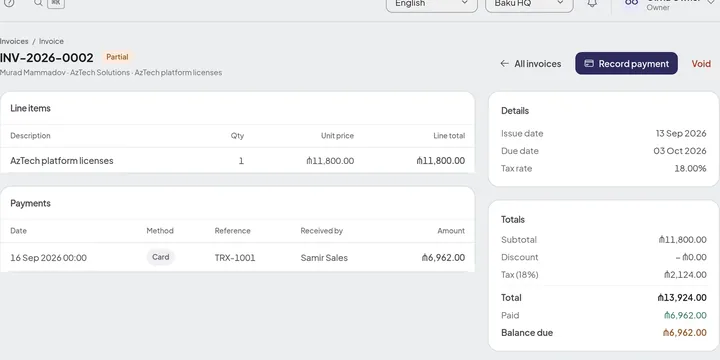Select the tax rate value 18.00%

[690, 169]
